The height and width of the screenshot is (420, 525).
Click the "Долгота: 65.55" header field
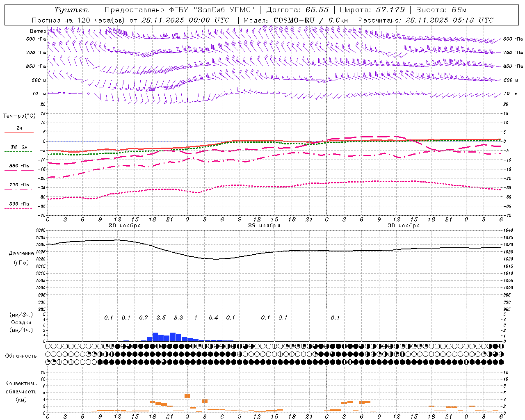(x=297, y=10)
